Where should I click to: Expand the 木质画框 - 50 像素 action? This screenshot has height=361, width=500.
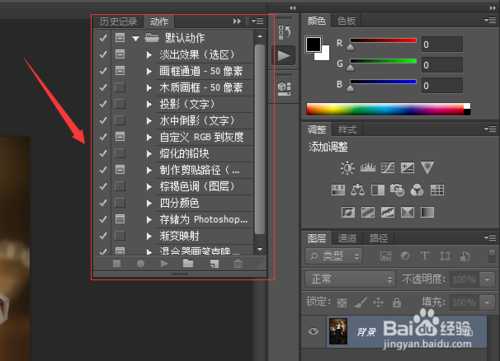(x=149, y=88)
